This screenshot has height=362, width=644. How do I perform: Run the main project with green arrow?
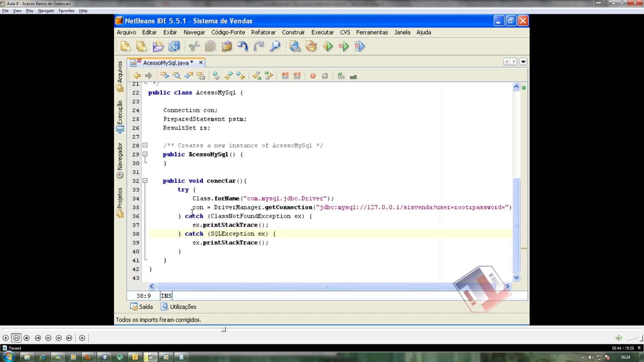328,46
